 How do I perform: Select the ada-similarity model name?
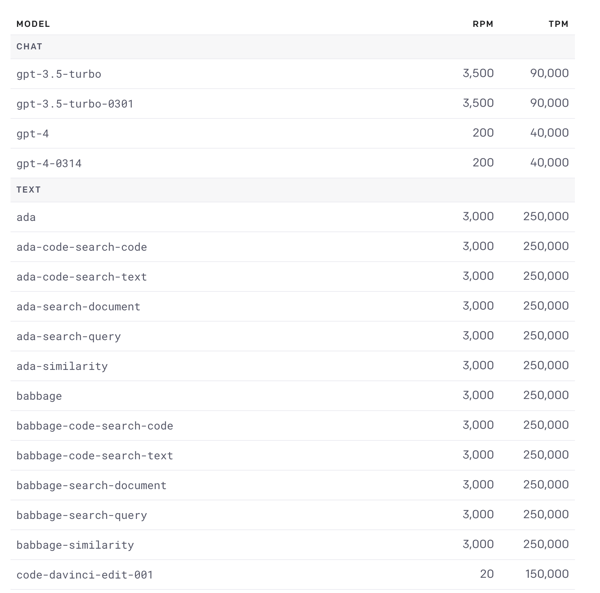tap(62, 366)
